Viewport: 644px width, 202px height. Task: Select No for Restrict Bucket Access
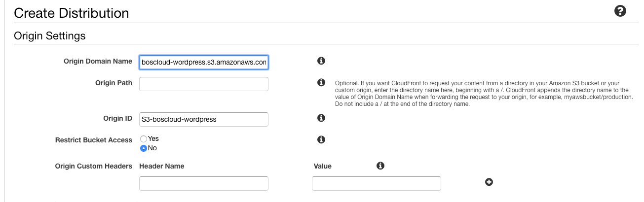tap(144, 148)
